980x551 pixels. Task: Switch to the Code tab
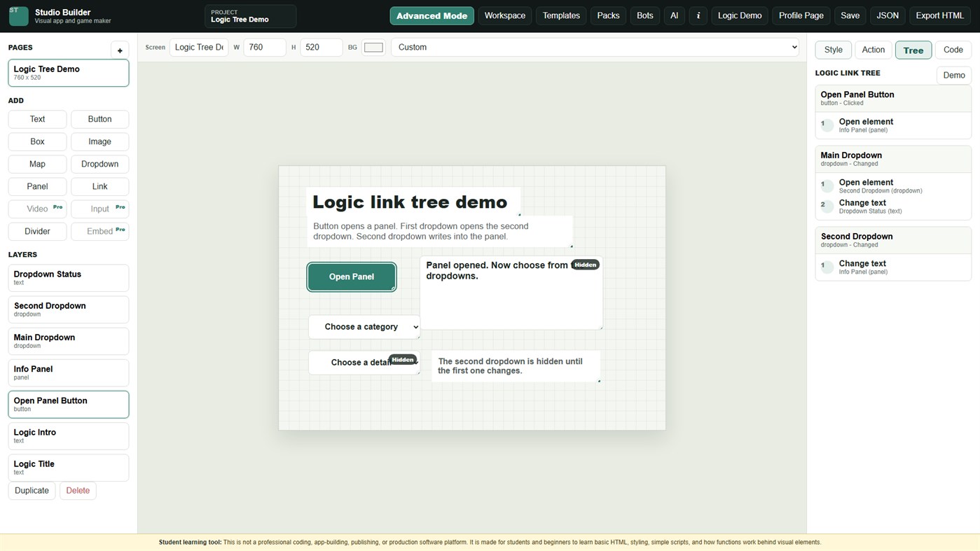click(953, 50)
